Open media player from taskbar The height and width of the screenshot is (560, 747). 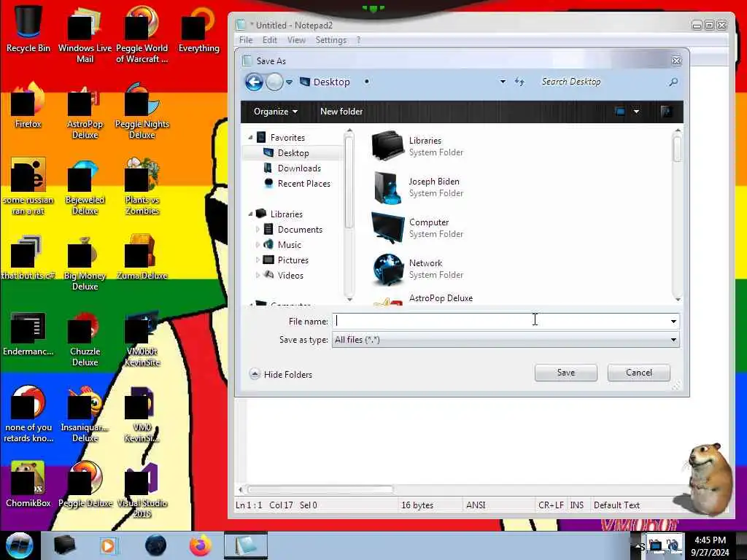(x=108, y=545)
